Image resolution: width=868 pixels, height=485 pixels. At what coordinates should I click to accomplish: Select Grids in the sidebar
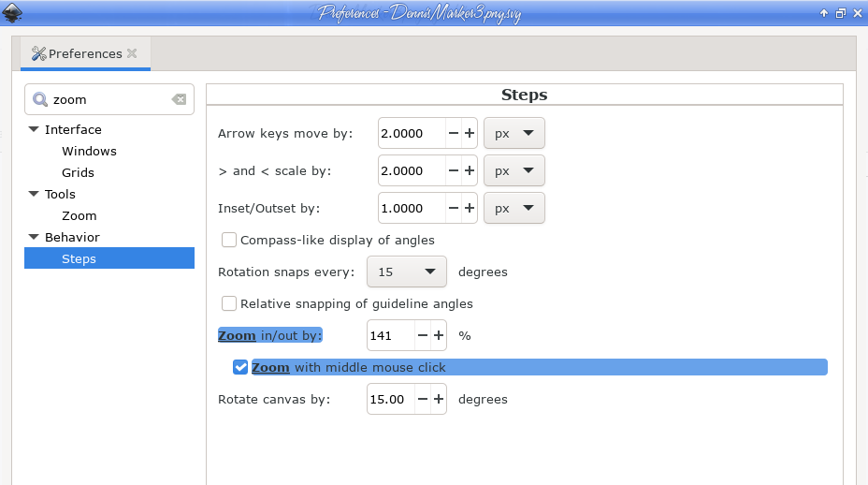(x=78, y=172)
